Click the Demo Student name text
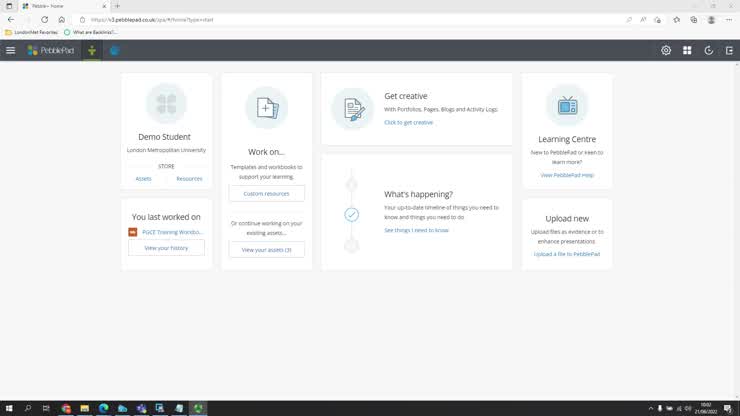 coord(164,137)
